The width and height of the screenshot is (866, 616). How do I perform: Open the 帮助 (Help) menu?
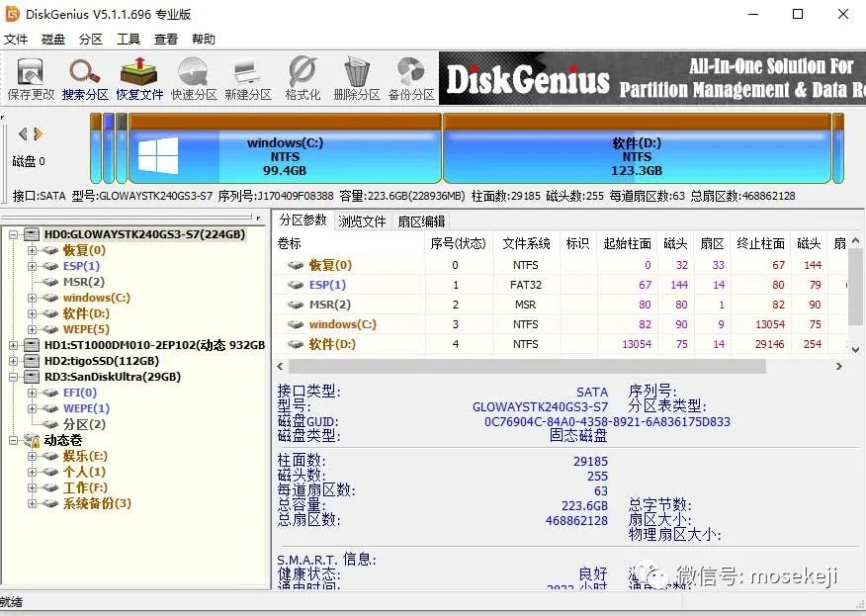tap(204, 40)
